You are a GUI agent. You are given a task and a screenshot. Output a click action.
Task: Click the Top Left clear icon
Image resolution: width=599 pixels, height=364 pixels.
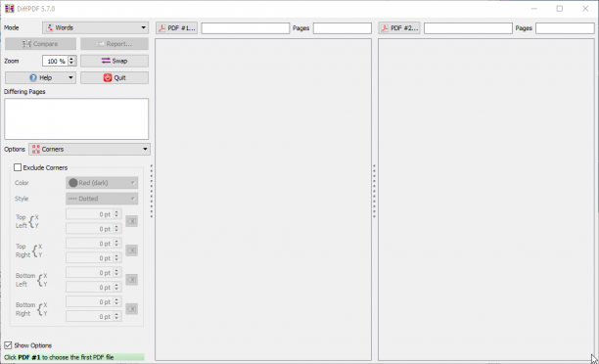coord(132,221)
